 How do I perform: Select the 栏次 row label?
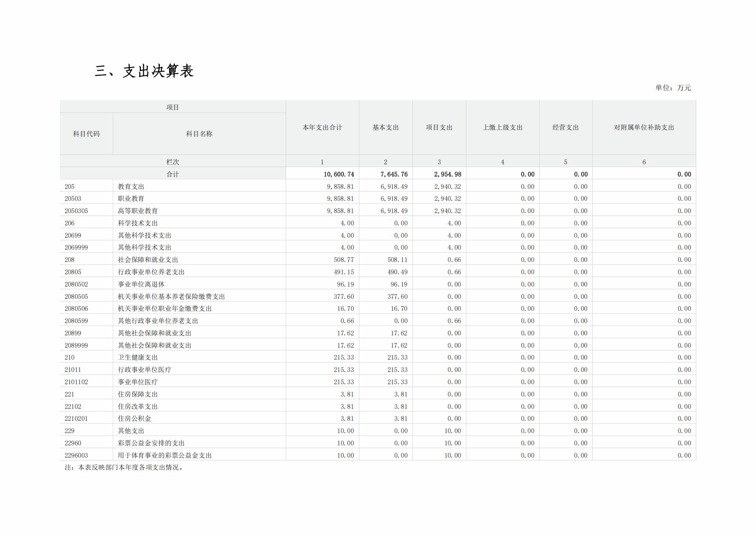[x=172, y=162]
